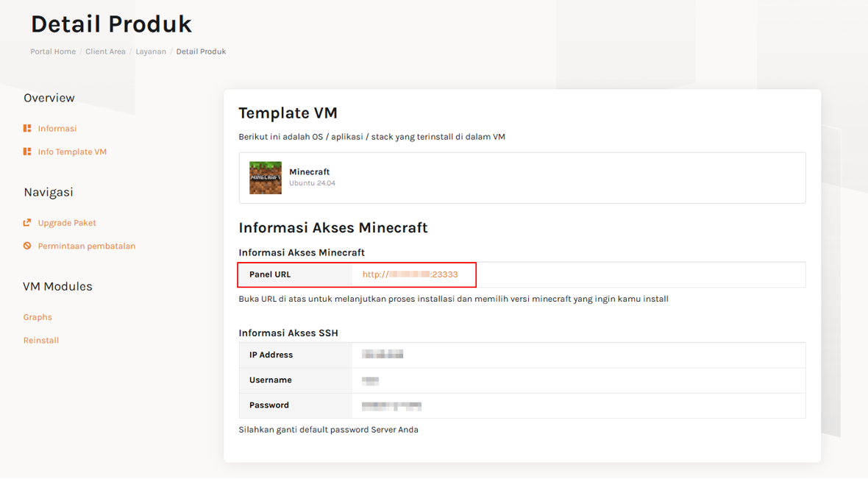Select Graphs under VM Modules
868x479 pixels.
[38, 317]
